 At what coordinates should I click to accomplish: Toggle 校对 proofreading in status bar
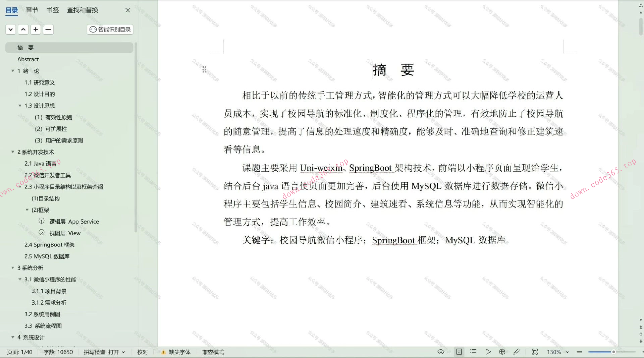143,352
